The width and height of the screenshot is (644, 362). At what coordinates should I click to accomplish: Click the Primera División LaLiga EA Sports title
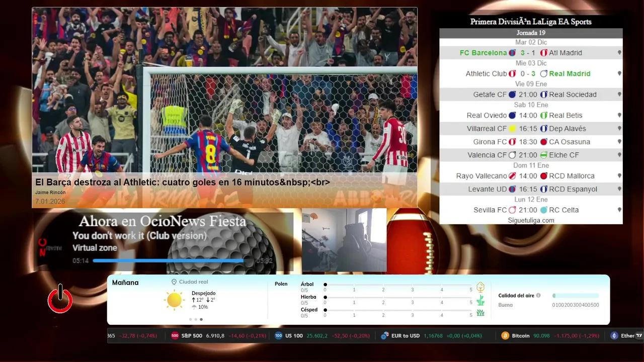click(531, 22)
